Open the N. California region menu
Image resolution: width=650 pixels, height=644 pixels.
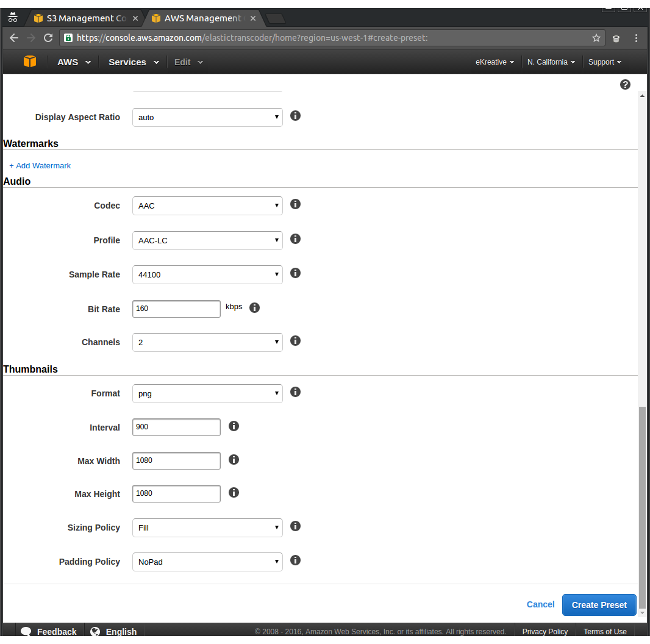[551, 62]
